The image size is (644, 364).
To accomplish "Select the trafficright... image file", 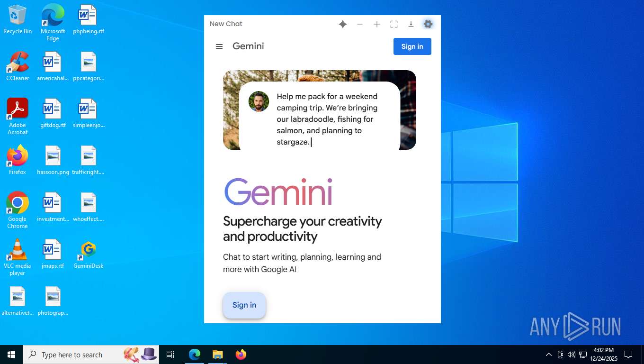I will point(89,160).
